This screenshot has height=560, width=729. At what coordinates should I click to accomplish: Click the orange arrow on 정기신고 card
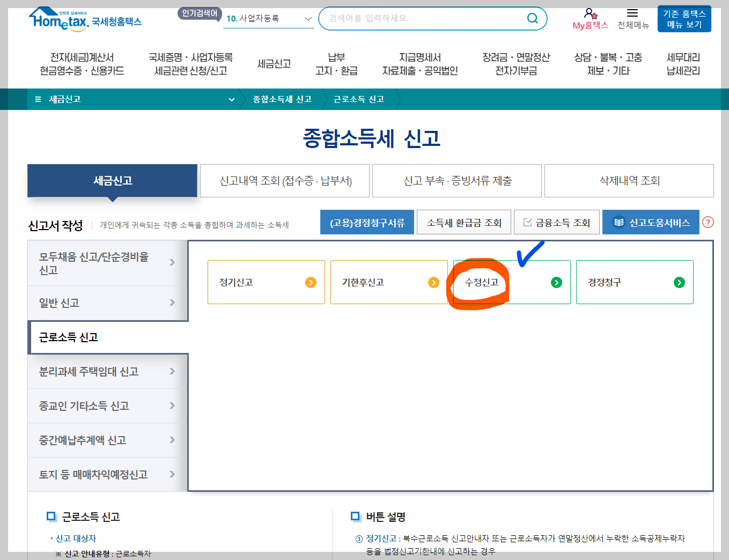pos(311,282)
